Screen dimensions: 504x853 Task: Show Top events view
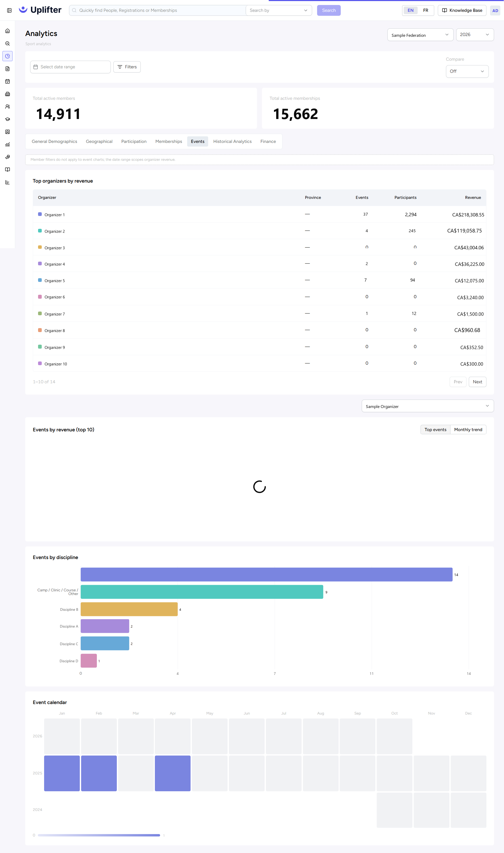pos(435,430)
